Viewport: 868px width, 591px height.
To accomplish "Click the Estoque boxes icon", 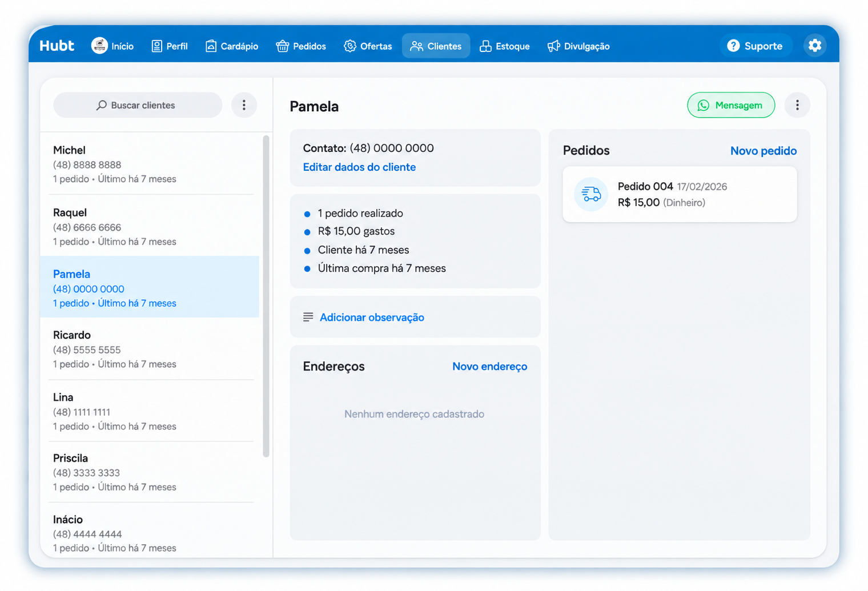I will point(485,46).
